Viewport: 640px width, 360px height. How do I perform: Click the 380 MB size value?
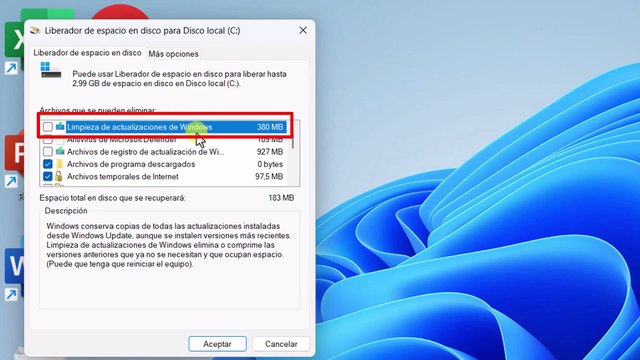[x=270, y=127]
